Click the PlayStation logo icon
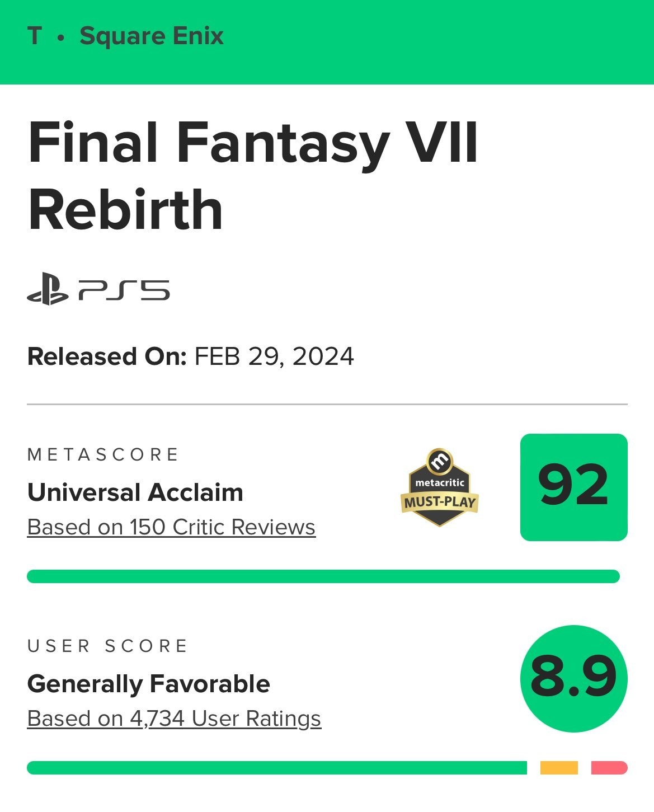 coord(48,289)
